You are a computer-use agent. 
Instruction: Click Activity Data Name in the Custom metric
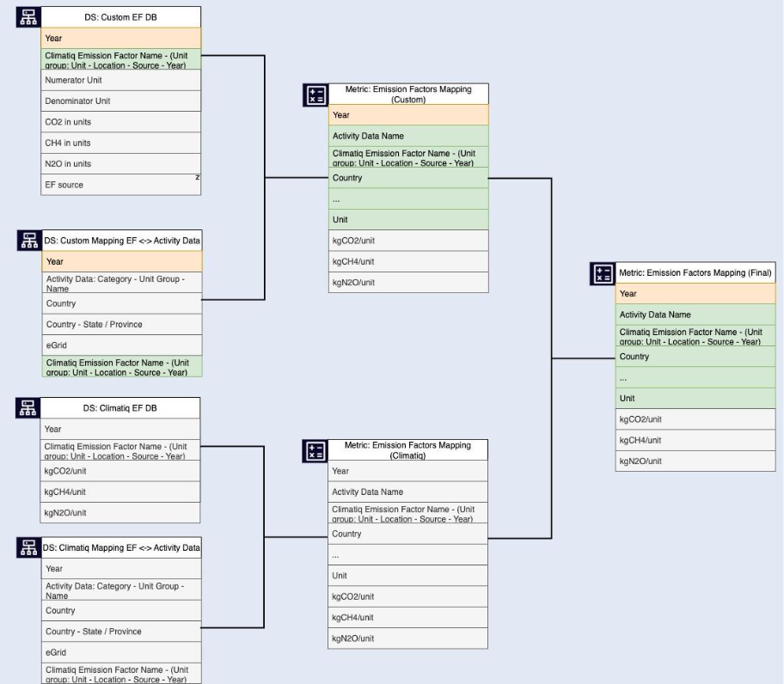(408, 136)
